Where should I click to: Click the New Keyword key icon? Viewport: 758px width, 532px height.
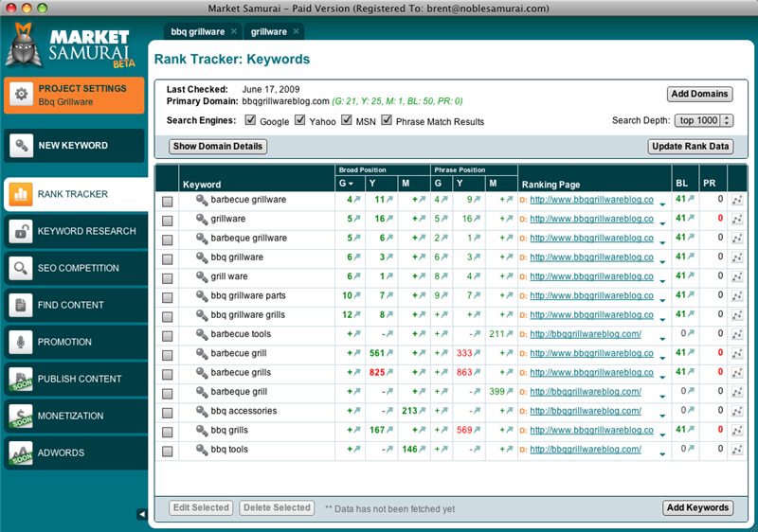21,146
